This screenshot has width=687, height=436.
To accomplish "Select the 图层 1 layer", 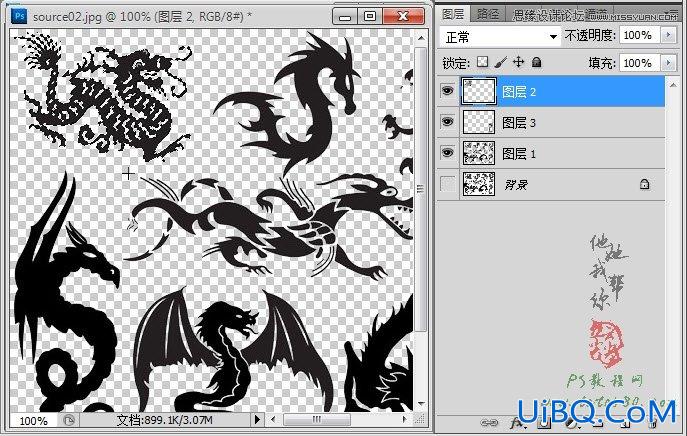I will pos(551,153).
